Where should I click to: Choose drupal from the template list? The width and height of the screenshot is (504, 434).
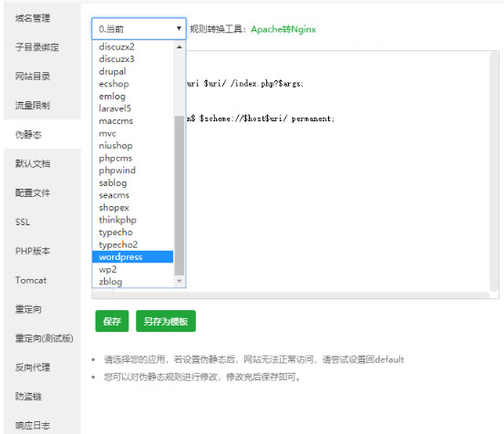133,71
